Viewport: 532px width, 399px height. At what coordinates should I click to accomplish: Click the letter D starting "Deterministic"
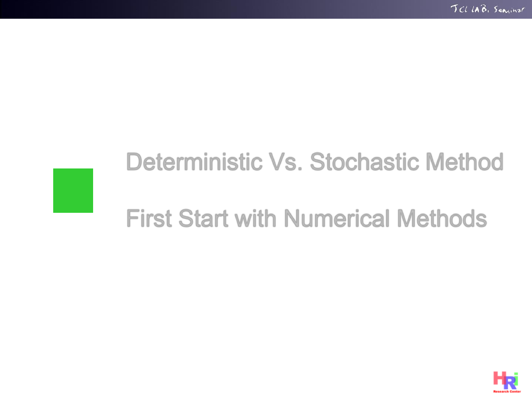pyautogui.click(x=134, y=162)
